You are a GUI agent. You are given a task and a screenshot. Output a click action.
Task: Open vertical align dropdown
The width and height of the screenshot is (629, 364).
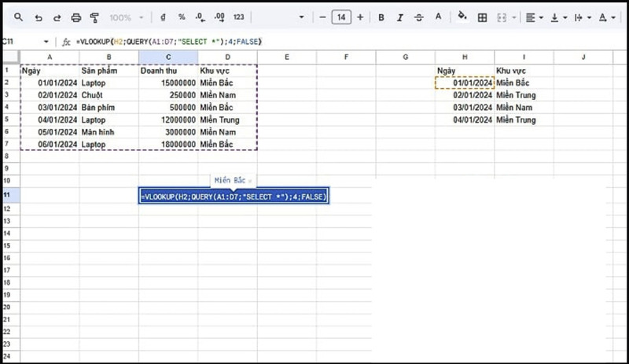[x=558, y=17]
